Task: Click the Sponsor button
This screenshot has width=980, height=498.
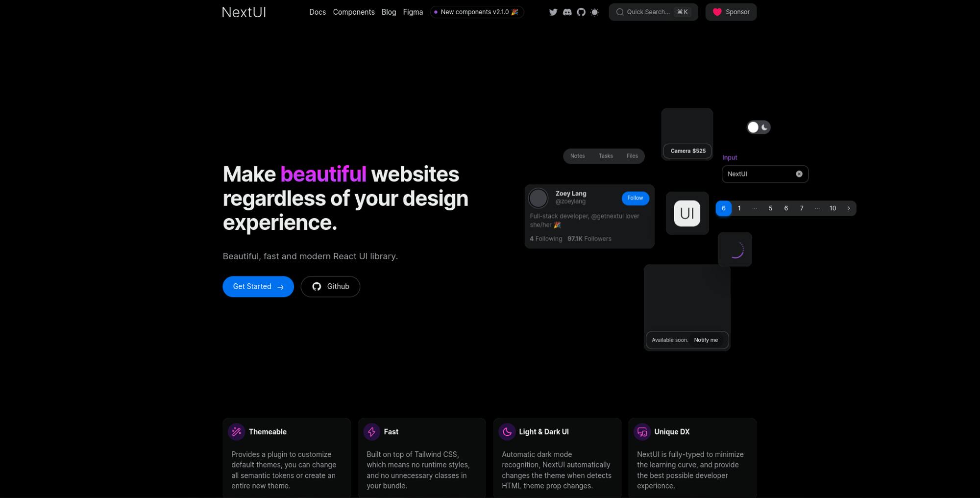Action: click(731, 12)
